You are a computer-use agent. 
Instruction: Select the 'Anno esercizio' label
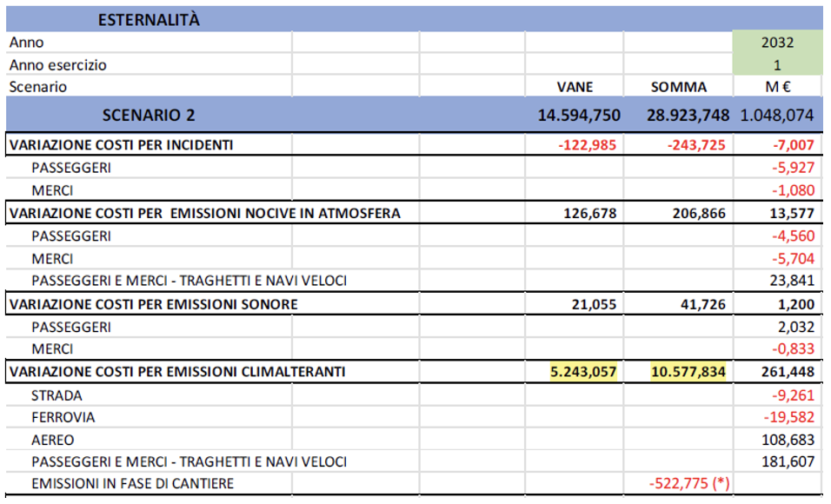(57, 65)
